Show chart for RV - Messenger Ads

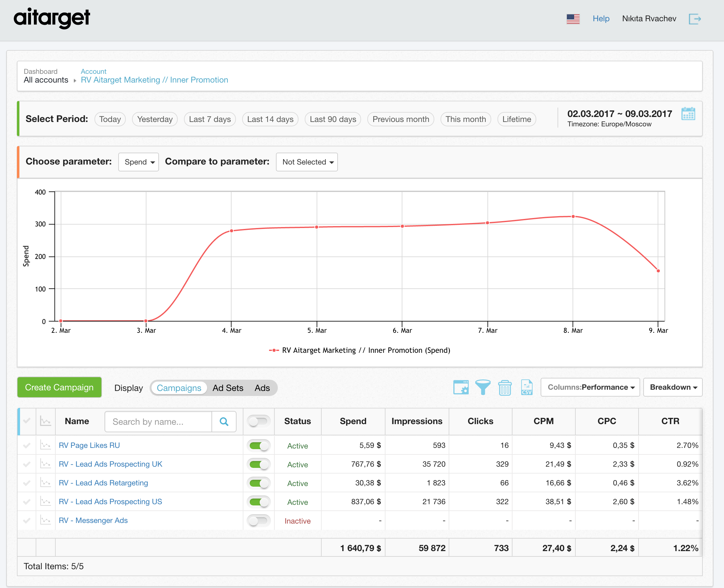coord(45,520)
